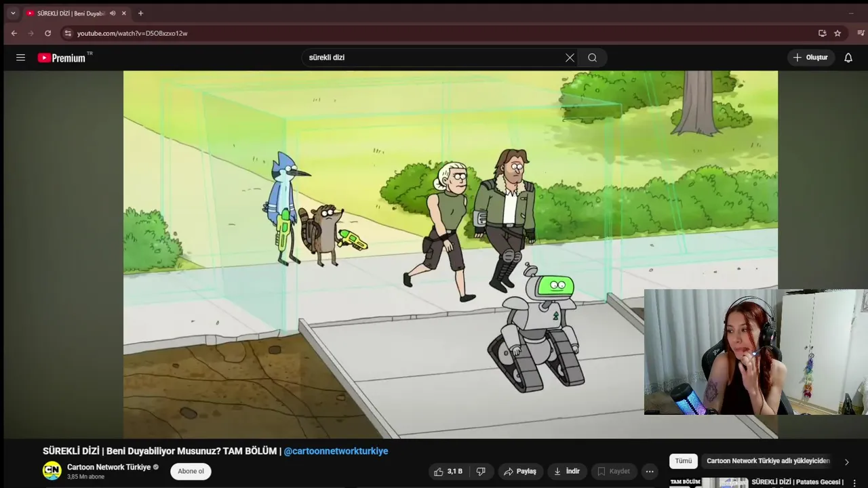Click the magnifier search button
Viewport: 868px width, 488px height.
click(x=593, y=58)
